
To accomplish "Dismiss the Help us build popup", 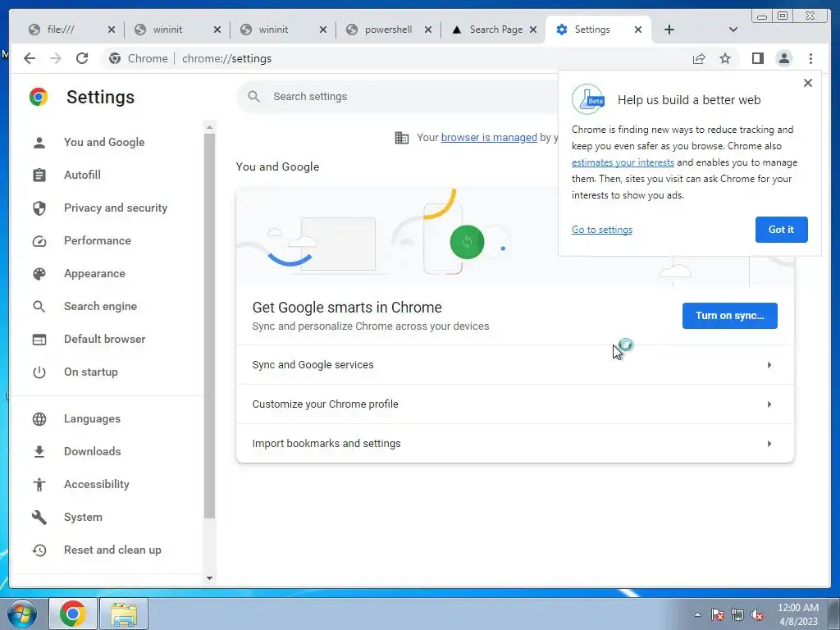I will click(808, 83).
